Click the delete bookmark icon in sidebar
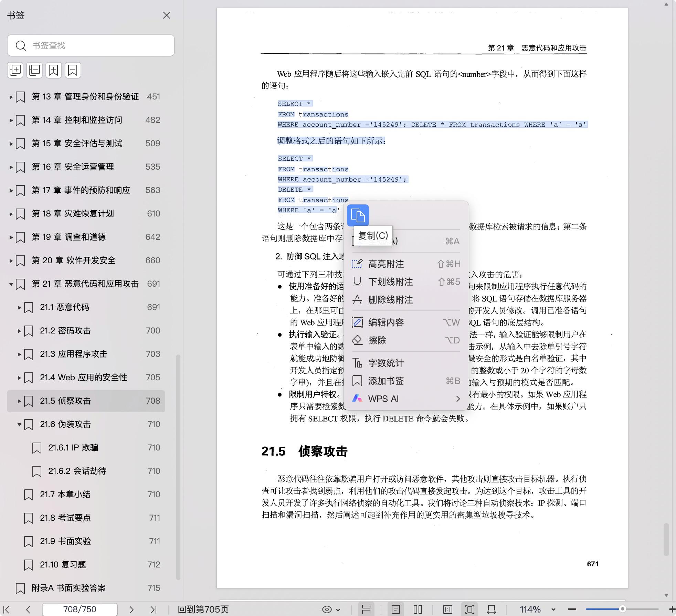The width and height of the screenshot is (676, 616). pos(73,70)
